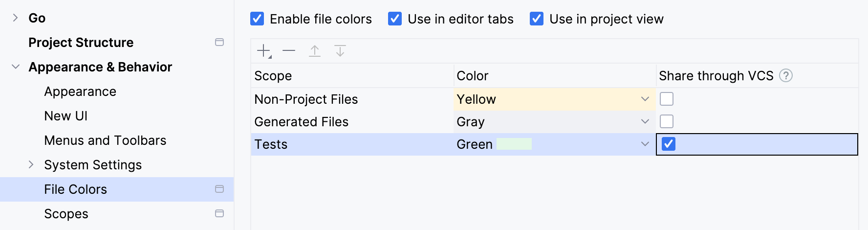This screenshot has width=868, height=230.
Task: Click the Add scope plus icon
Action: pyautogui.click(x=264, y=51)
